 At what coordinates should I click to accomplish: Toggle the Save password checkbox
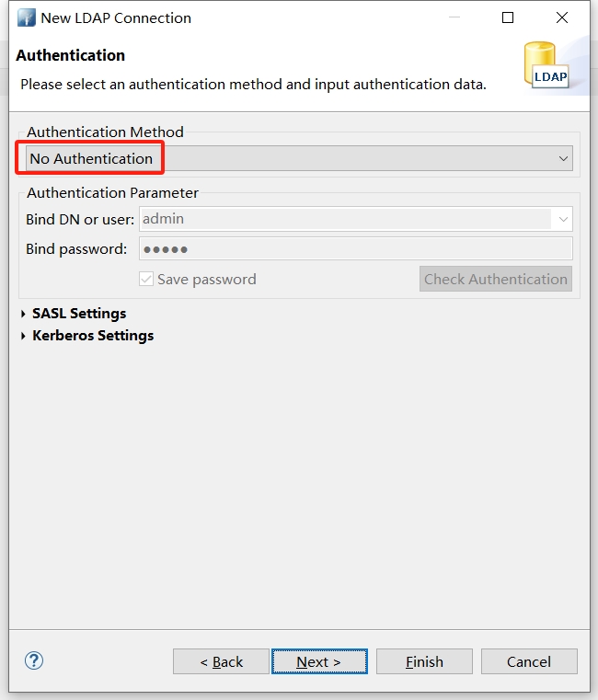click(146, 279)
